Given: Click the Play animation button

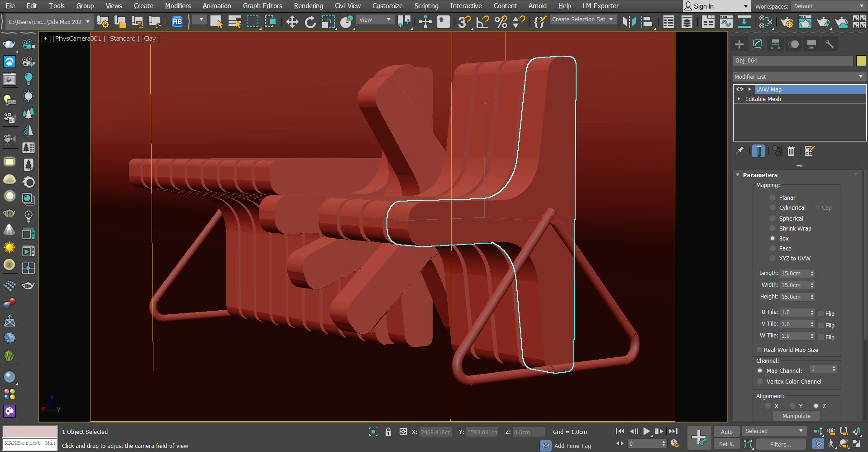Looking at the screenshot, I should point(647,432).
